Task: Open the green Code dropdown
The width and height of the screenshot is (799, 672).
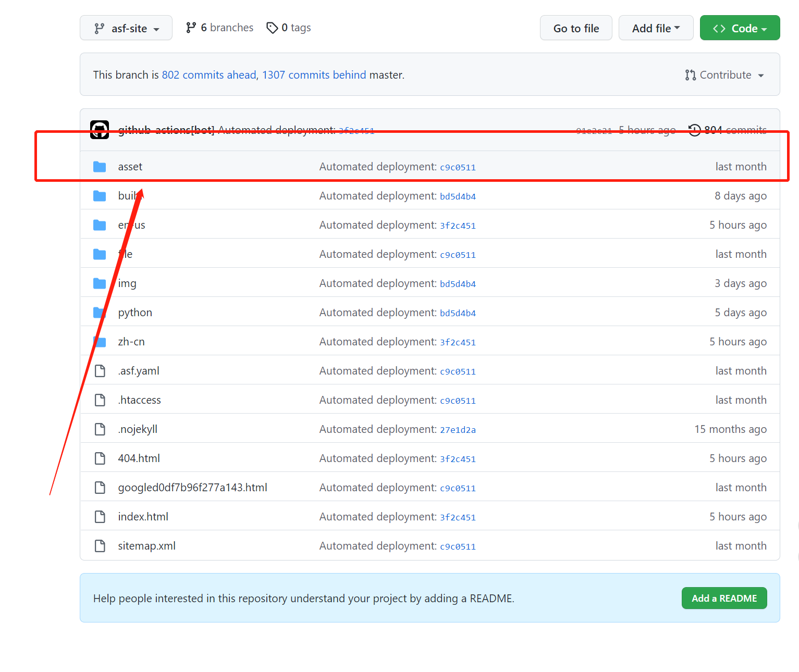Action: [740, 28]
